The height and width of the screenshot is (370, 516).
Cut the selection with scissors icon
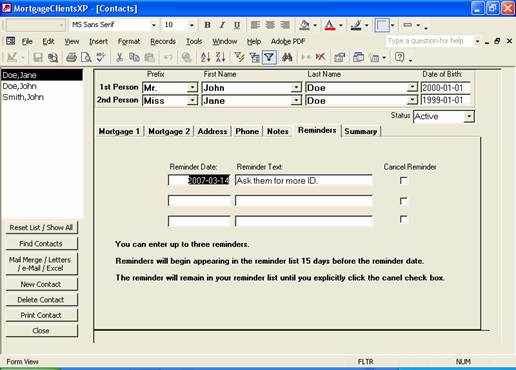click(119, 57)
